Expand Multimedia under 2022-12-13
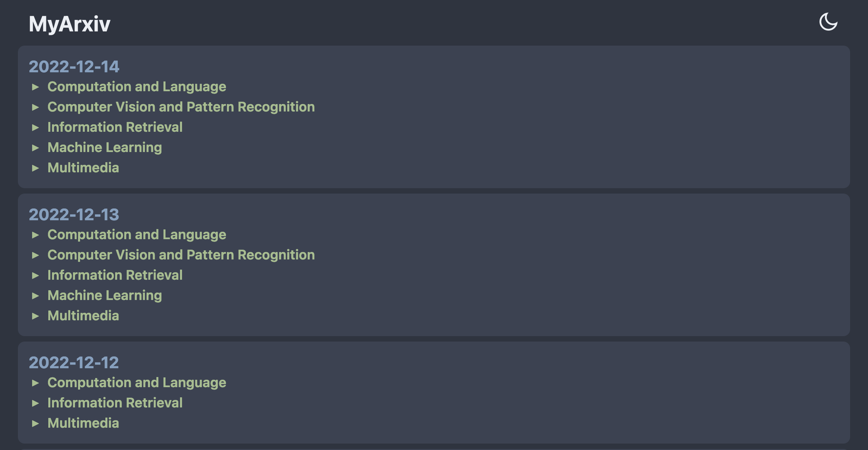Viewport: 868px width, 450px height. pyautogui.click(x=83, y=316)
